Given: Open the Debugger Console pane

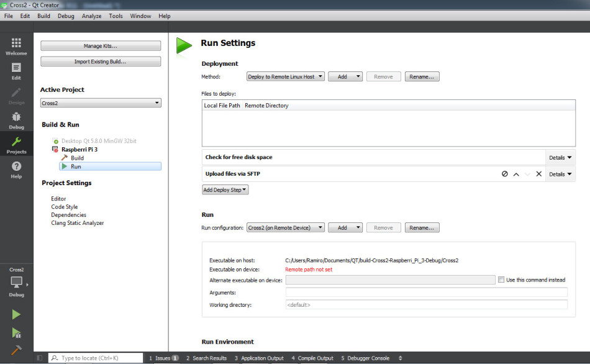Looking at the screenshot, I should click(x=365, y=358).
